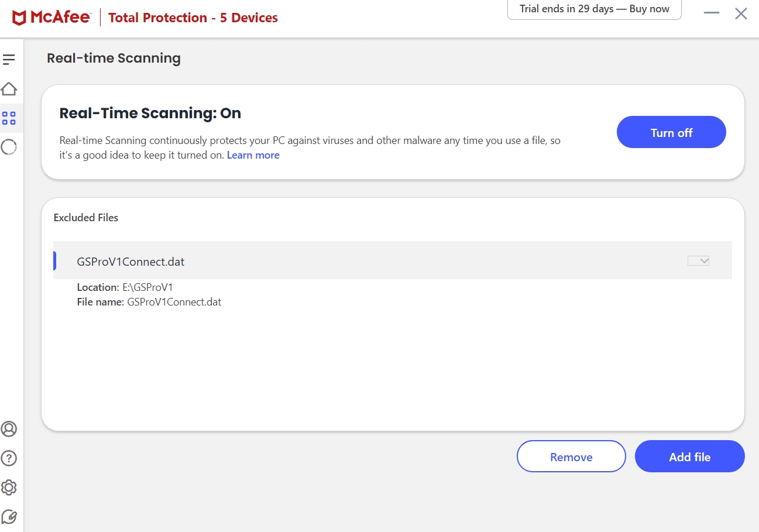
Task: Close the McAfee window
Action: pos(741,13)
